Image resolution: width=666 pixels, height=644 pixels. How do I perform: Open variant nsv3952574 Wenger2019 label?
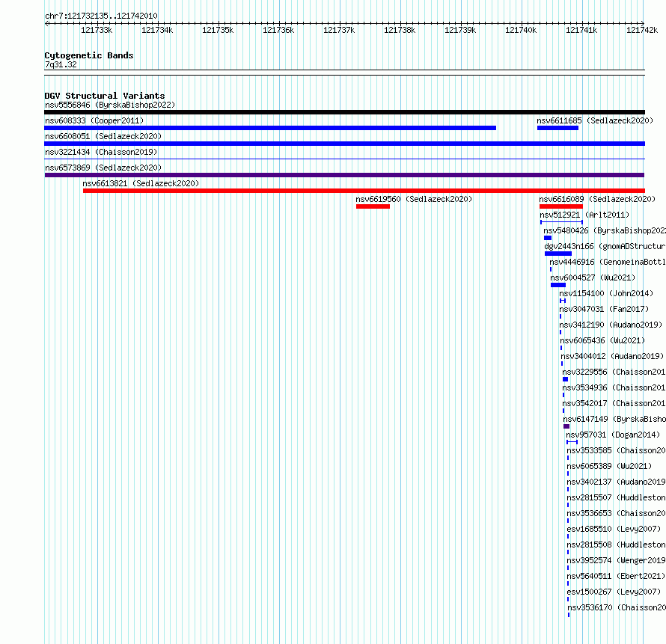tap(616, 560)
